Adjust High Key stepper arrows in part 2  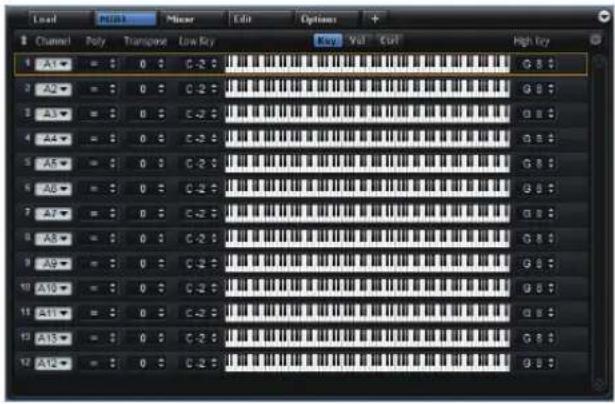[551, 89]
